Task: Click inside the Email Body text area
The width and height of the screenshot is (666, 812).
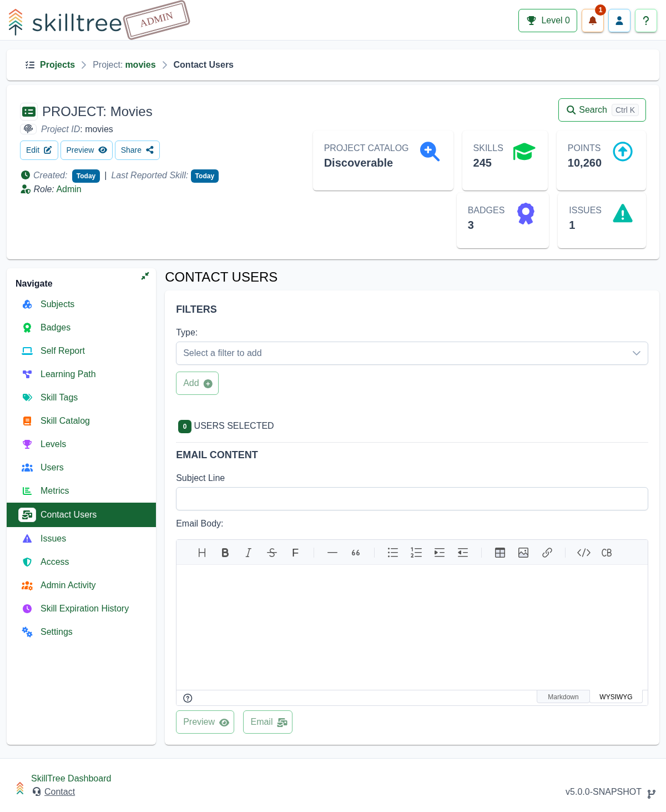Action: (412, 628)
